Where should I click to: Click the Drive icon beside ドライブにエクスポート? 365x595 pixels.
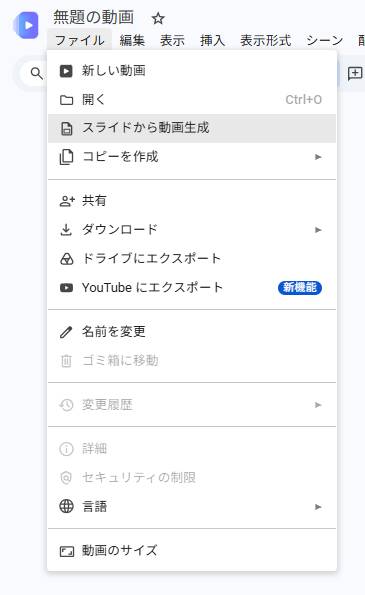click(x=66, y=259)
